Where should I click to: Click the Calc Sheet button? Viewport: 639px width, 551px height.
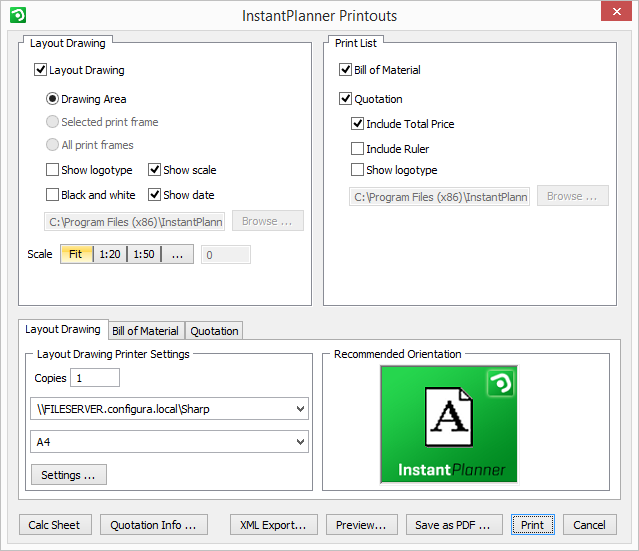click(55, 525)
